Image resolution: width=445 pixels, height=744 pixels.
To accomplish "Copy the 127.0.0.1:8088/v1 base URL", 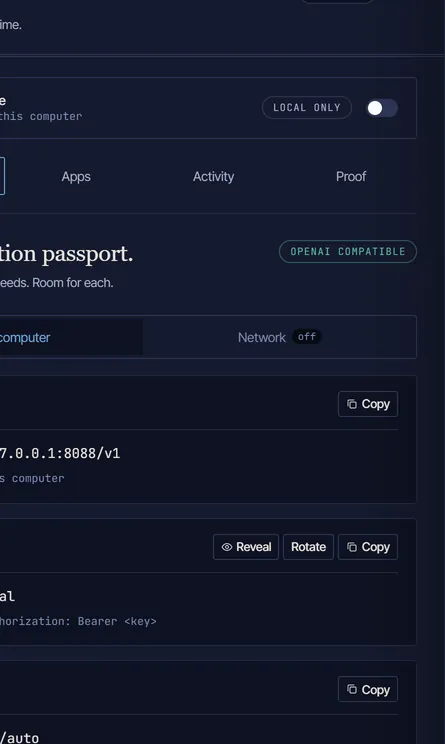I will [368, 404].
